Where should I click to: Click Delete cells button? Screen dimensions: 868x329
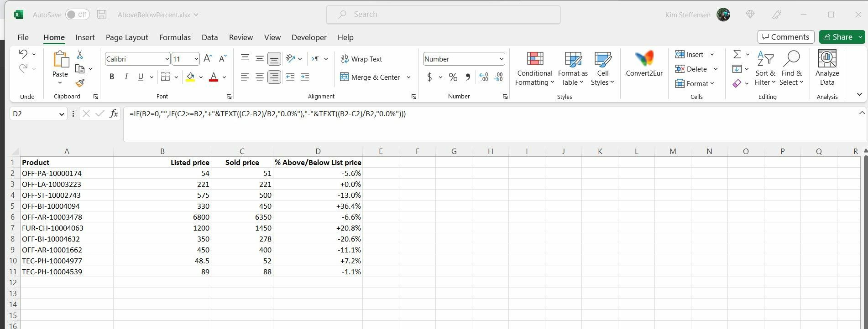691,69
